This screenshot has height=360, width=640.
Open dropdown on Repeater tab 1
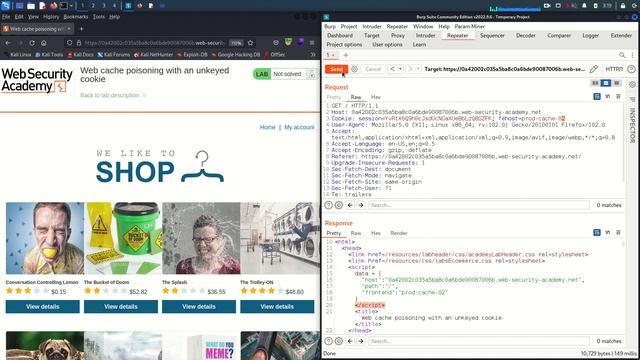pyautogui.click(x=333, y=55)
